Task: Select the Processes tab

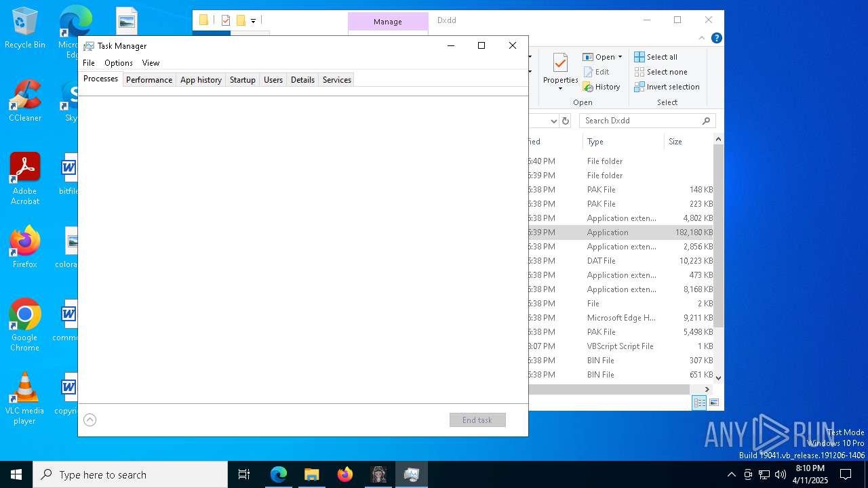Action: pyautogui.click(x=101, y=79)
